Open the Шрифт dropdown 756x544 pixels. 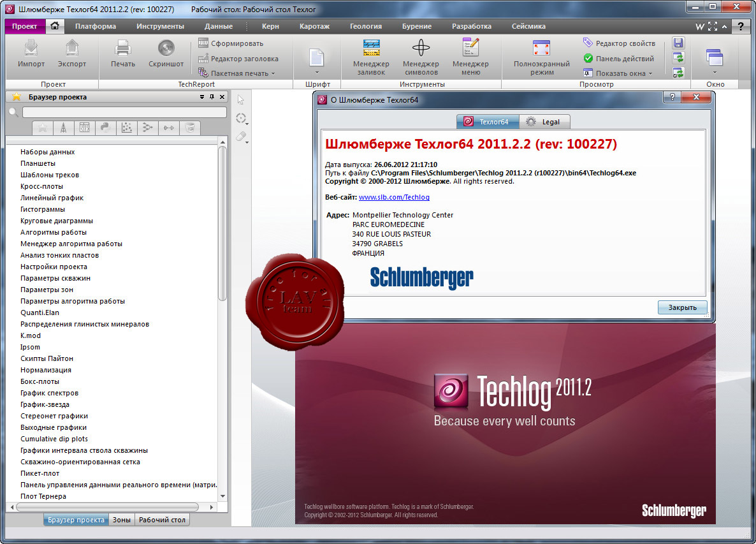click(x=317, y=61)
